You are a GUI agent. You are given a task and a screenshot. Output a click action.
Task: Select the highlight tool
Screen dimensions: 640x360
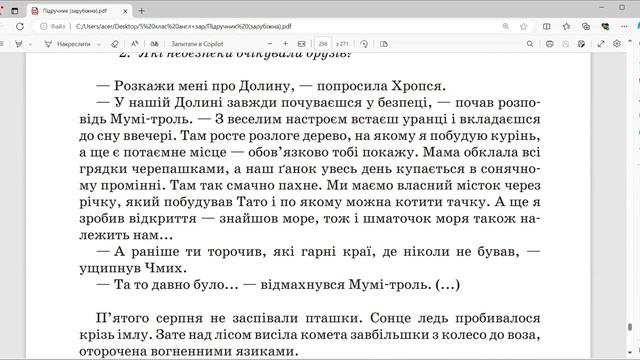click(19, 44)
